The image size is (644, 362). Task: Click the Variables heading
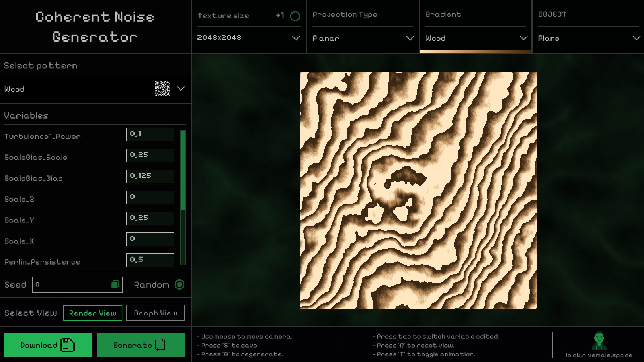26,115
